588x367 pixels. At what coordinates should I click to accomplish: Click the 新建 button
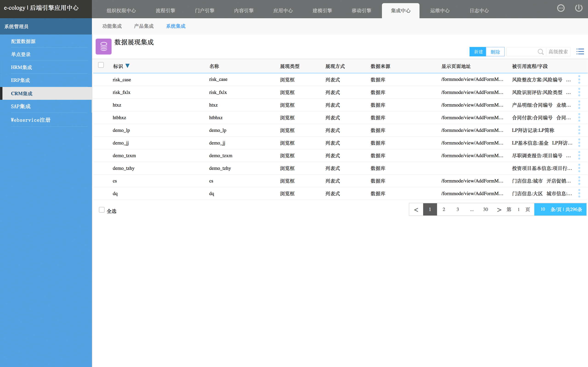click(x=478, y=52)
